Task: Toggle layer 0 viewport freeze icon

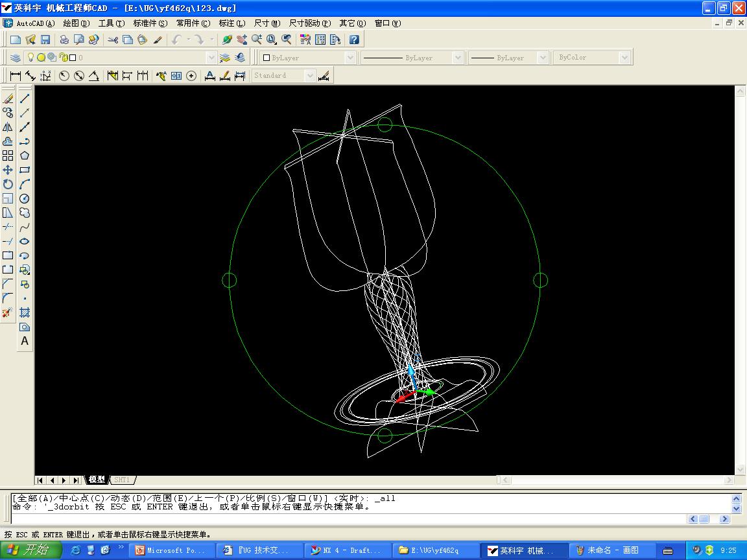Action: (51, 58)
